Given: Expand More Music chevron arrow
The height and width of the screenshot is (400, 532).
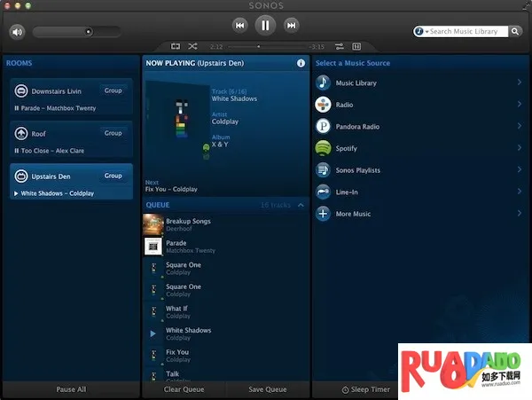Looking at the screenshot, I should click(520, 213).
